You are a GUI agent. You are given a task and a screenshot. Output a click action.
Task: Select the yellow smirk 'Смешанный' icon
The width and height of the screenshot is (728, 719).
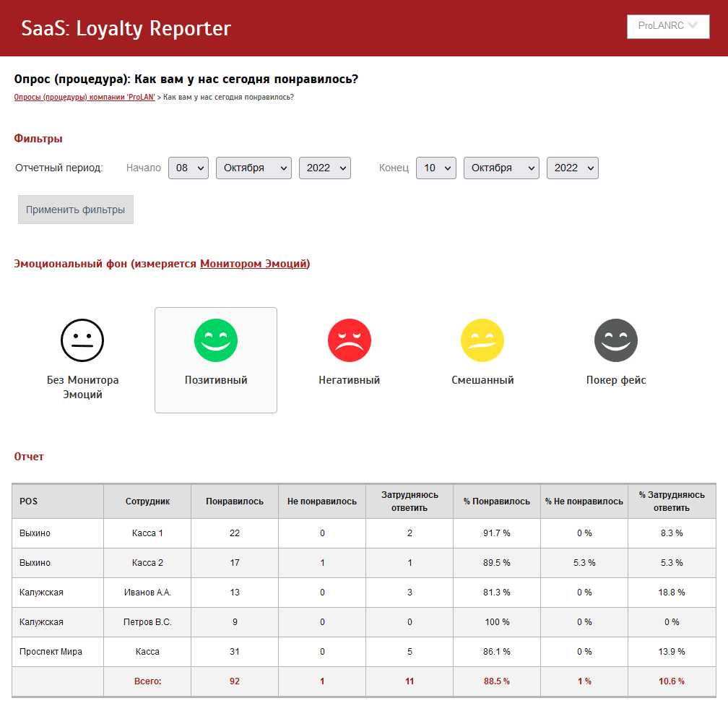coord(482,340)
